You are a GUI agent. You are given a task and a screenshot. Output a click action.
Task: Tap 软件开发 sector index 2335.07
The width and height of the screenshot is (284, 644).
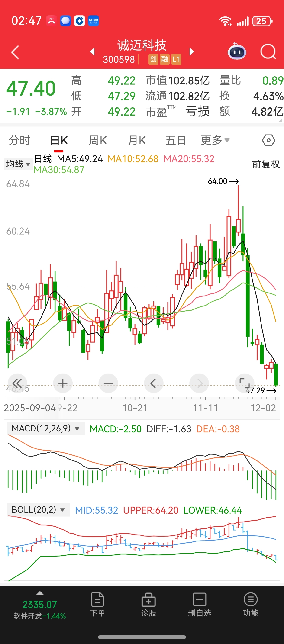click(40, 609)
